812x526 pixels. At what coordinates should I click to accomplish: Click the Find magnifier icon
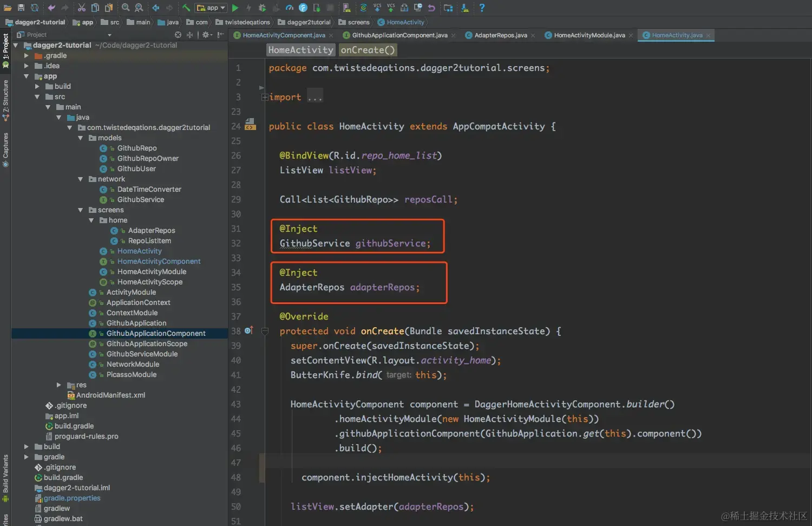pyautogui.click(x=126, y=8)
